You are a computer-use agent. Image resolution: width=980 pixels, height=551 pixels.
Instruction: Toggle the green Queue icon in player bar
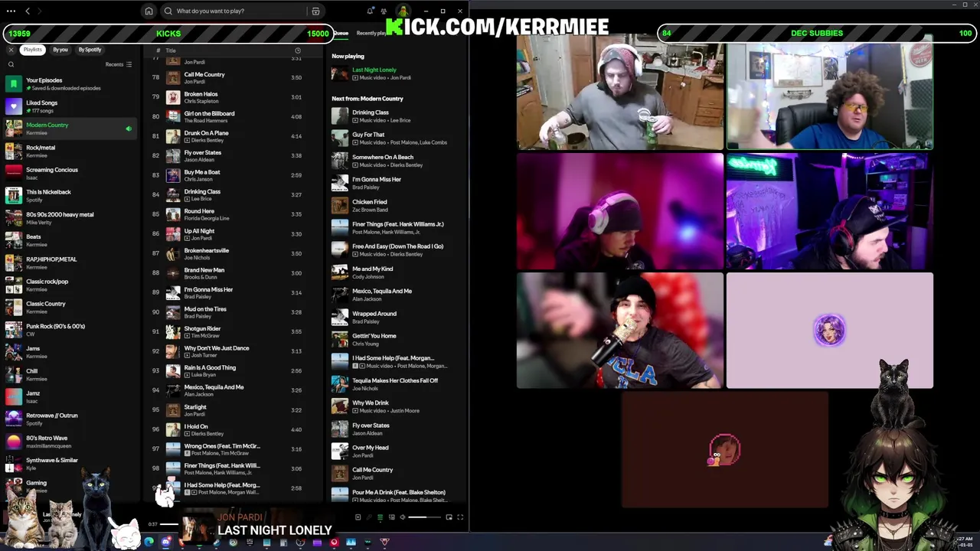click(x=380, y=517)
